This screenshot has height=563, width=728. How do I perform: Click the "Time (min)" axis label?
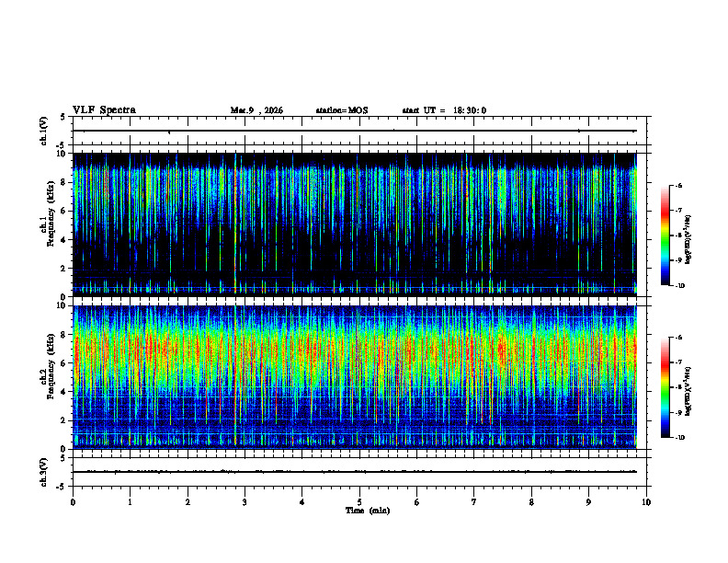pyautogui.click(x=368, y=511)
